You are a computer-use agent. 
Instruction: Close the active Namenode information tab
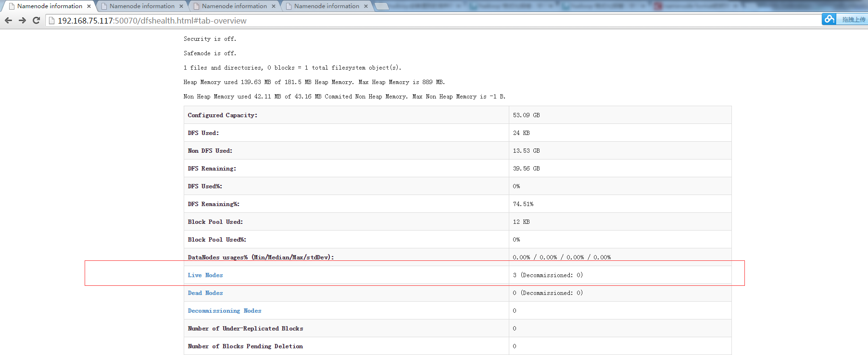pos(89,6)
